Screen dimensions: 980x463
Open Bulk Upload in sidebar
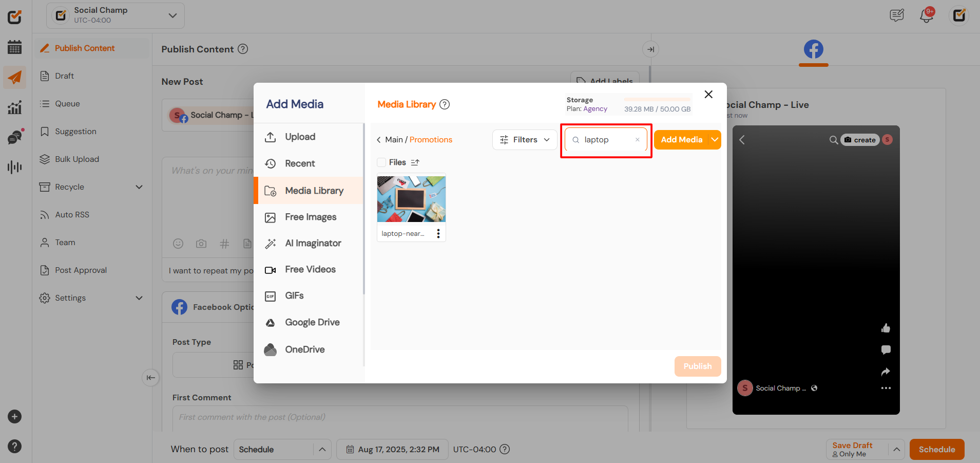(92, 159)
